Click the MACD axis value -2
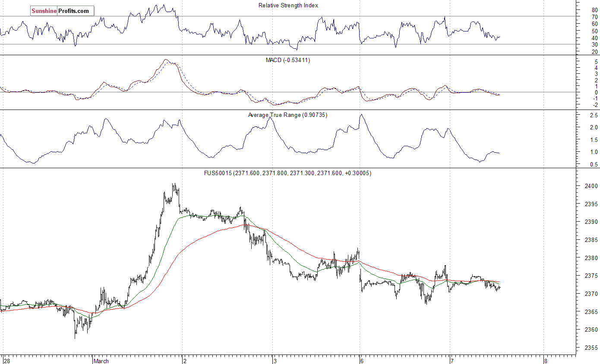Viewport: 600px width, 364px height. [595, 105]
